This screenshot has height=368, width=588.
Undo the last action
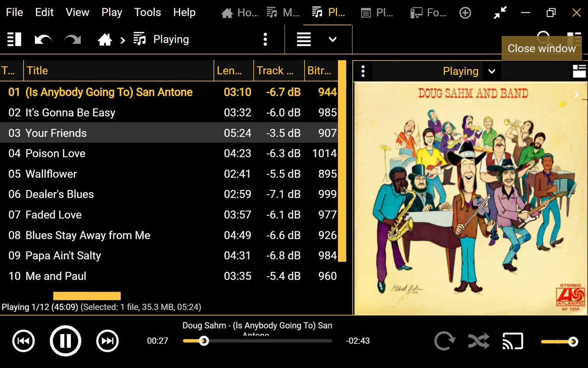pyautogui.click(x=43, y=40)
